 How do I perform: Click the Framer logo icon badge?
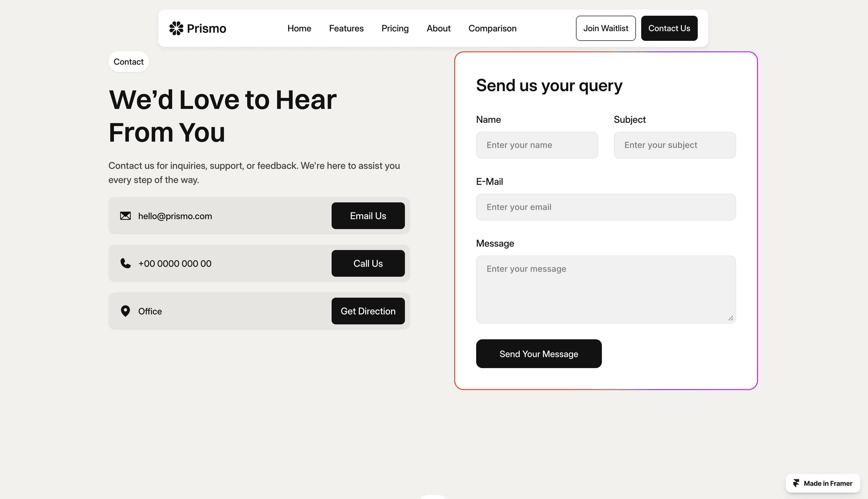pos(796,483)
